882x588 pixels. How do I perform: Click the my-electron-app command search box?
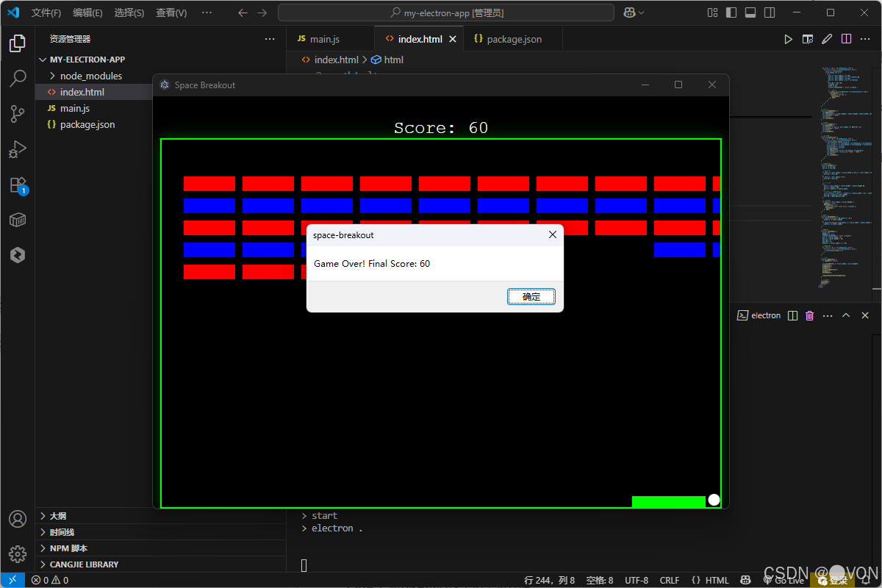pyautogui.click(x=446, y=12)
